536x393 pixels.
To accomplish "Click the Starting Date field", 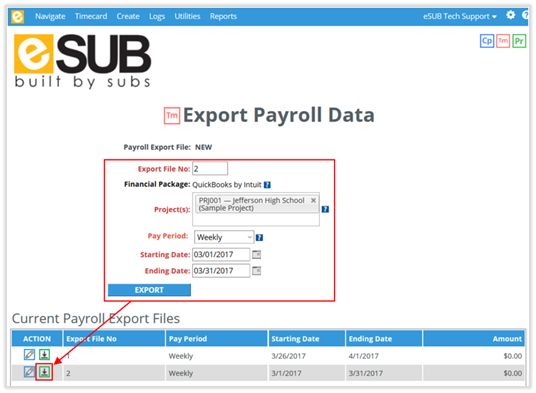I will click(221, 255).
